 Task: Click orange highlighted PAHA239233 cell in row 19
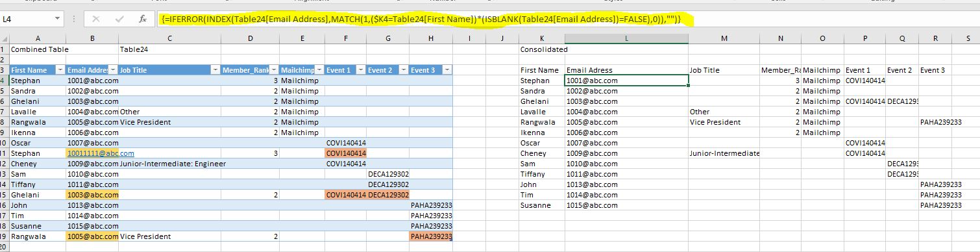coord(431,236)
